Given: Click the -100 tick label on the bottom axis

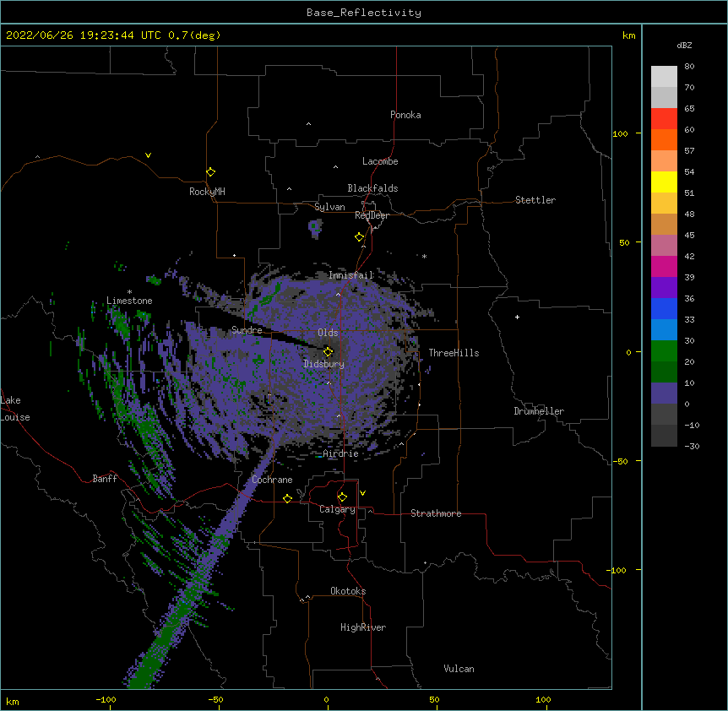Looking at the screenshot, I should click(106, 699).
